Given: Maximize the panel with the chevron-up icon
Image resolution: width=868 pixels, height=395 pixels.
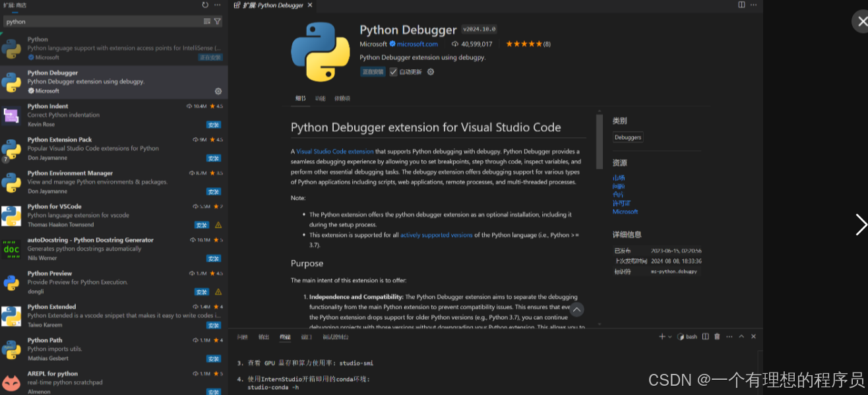Looking at the screenshot, I should coord(741,336).
